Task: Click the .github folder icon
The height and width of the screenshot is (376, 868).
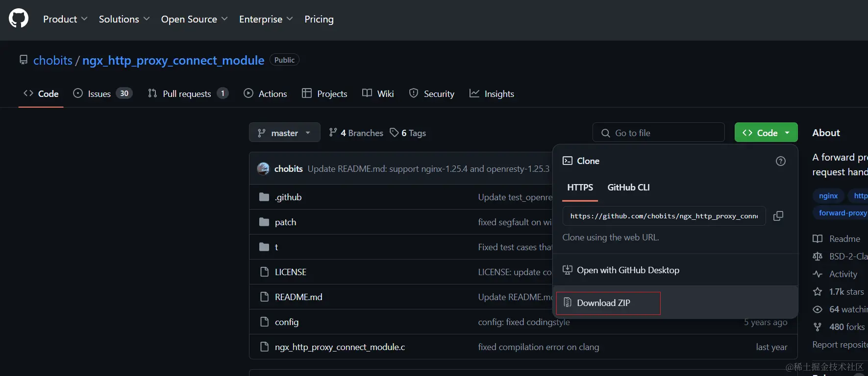Action: (264, 197)
